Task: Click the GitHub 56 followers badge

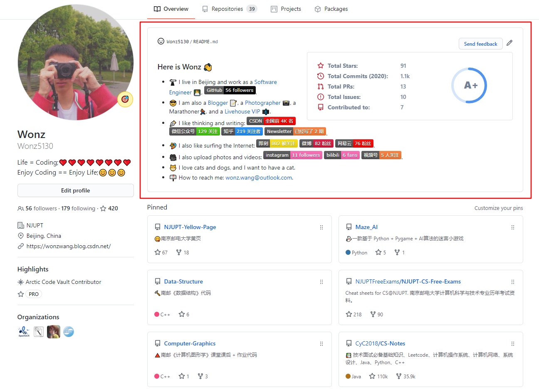Action: click(x=230, y=90)
